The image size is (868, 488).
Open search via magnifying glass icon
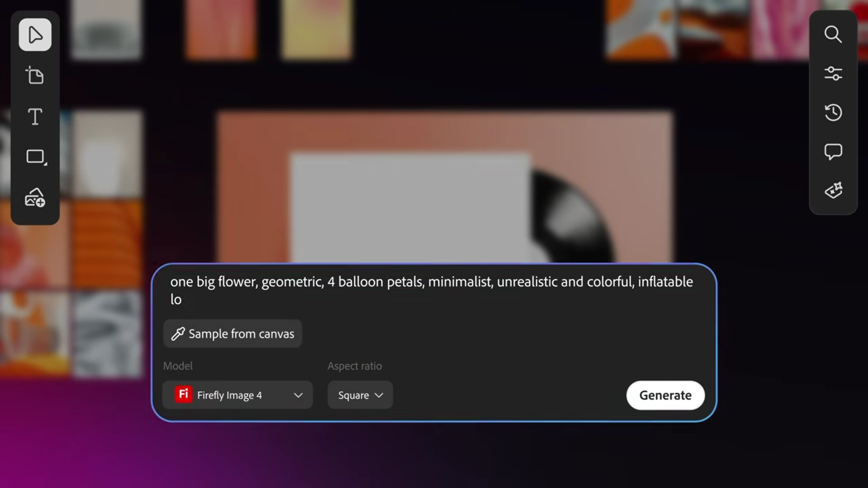833,34
